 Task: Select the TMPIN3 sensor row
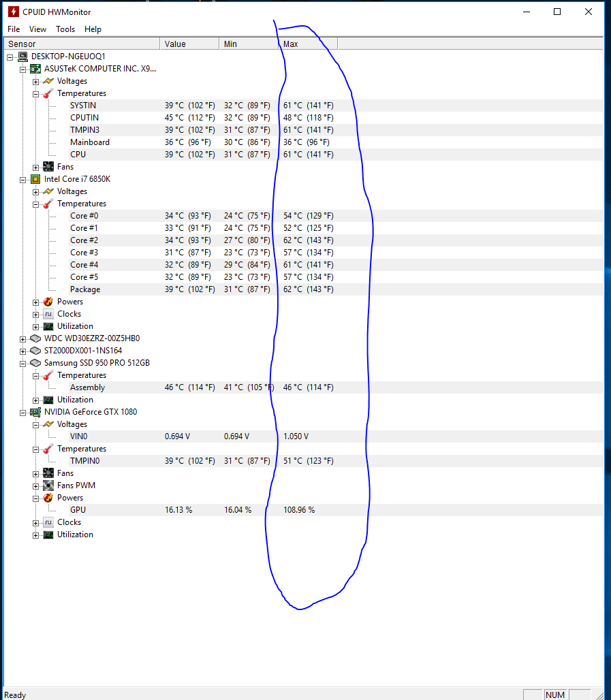(x=335, y=130)
